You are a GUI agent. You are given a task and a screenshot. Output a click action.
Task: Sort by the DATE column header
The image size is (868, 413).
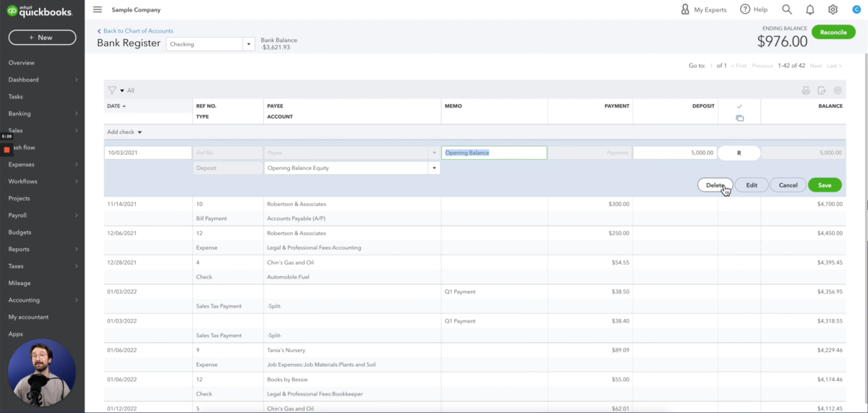116,106
